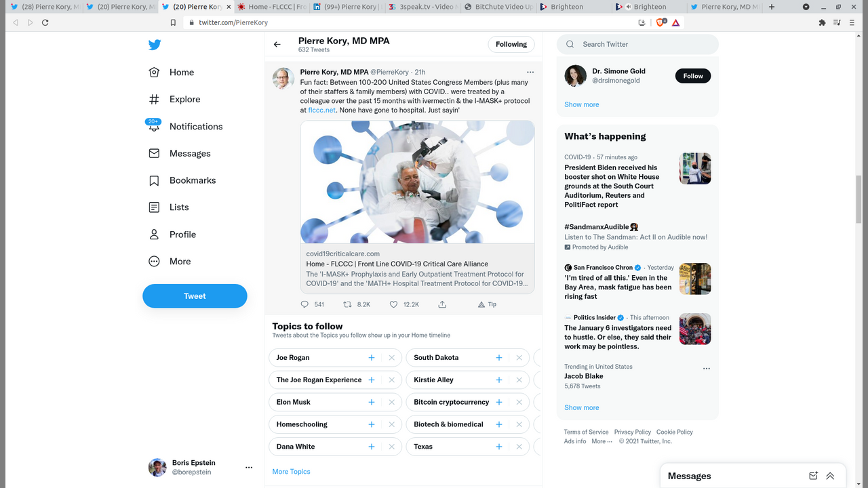Open account menu next to Boris Epstein

click(x=249, y=468)
